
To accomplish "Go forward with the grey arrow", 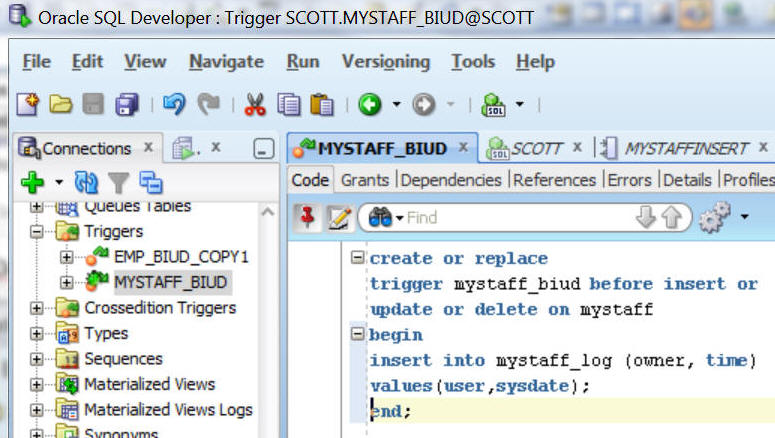I will tap(424, 104).
